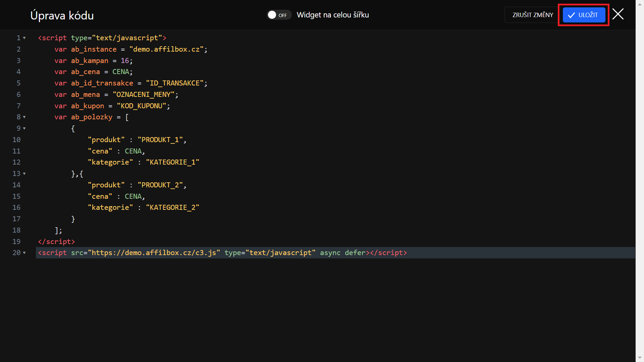Click the ID_TRANSAKCE string on line 5

click(x=175, y=83)
